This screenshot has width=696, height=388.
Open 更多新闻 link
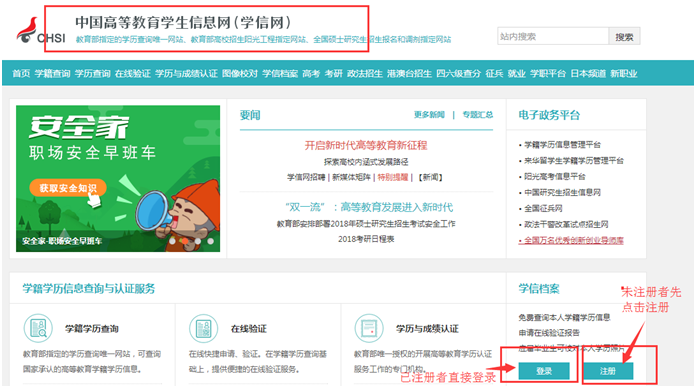tap(429, 115)
